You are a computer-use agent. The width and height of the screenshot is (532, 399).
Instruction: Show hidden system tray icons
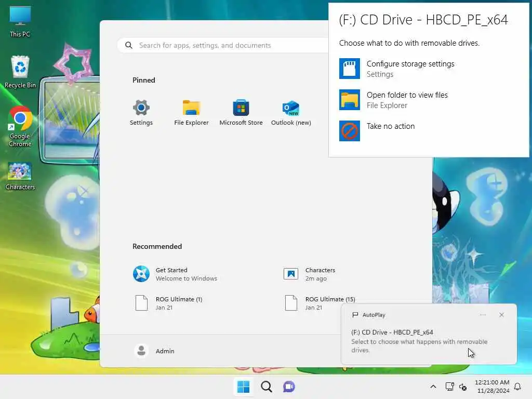point(433,387)
